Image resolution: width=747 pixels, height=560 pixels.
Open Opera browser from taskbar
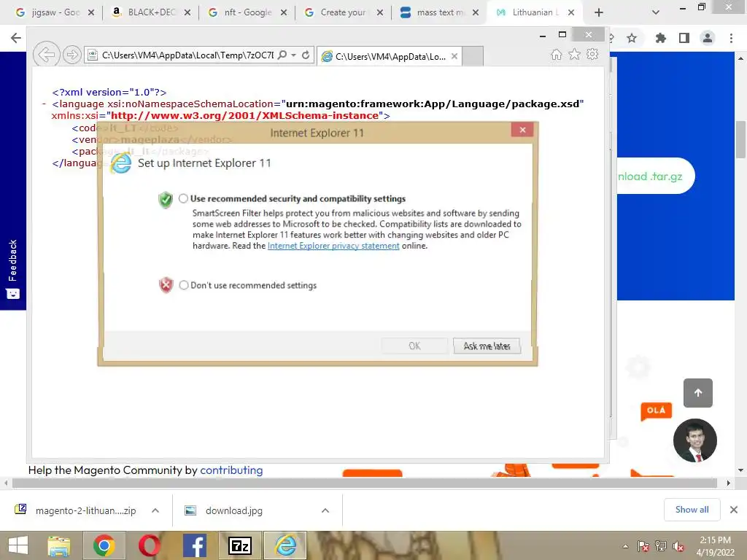[150, 545]
